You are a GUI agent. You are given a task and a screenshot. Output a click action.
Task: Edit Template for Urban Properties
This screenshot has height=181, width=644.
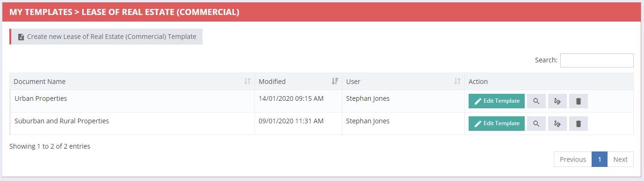click(497, 101)
